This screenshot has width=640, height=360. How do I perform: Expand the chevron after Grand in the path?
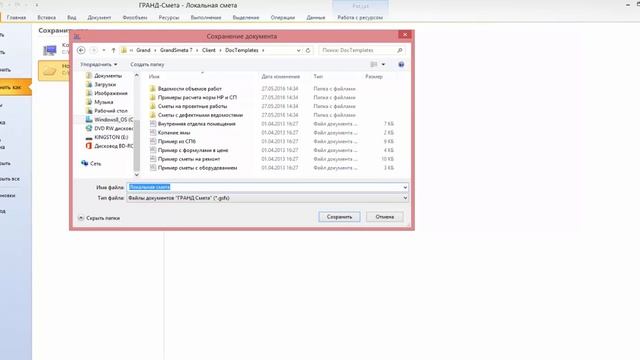pyautogui.click(x=155, y=50)
